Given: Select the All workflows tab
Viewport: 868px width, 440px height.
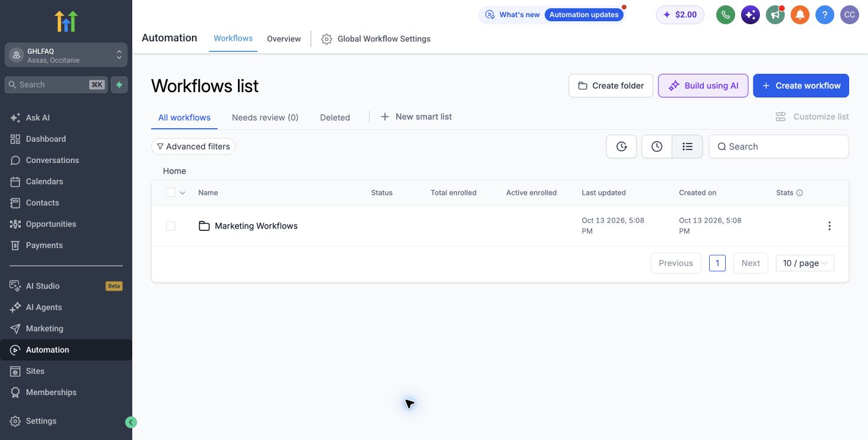Looking at the screenshot, I should coord(184,118).
